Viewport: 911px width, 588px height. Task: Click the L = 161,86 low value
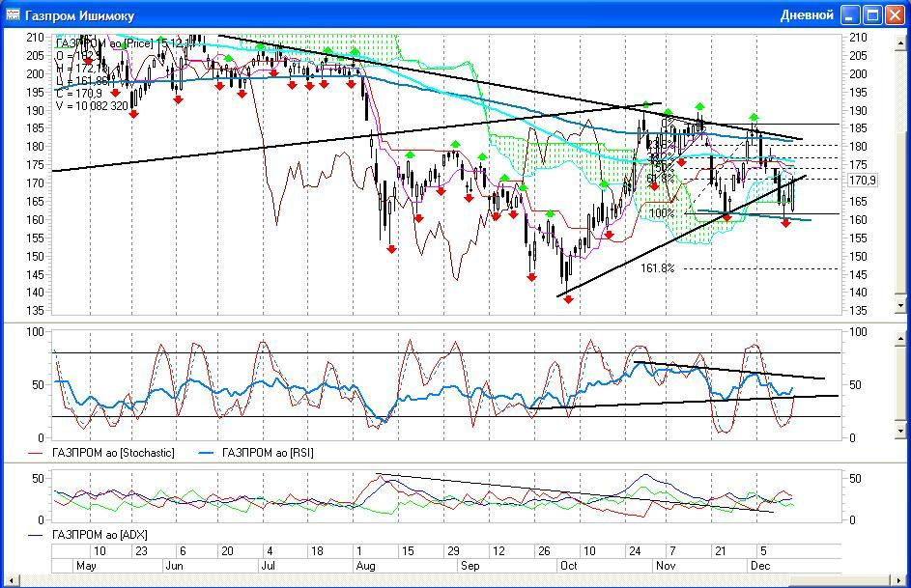coord(82,81)
